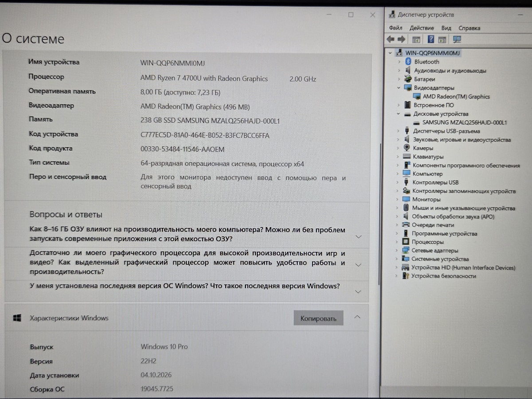This screenshot has height=399, width=532.
Task: Click the printer icon beside Очереди печати
Action: coord(406,225)
